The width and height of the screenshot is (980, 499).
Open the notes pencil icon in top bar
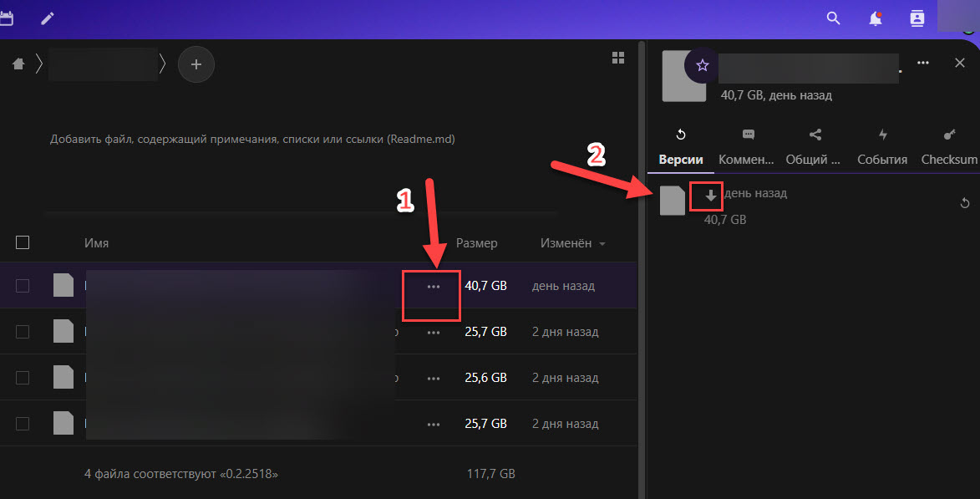coord(48,18)
